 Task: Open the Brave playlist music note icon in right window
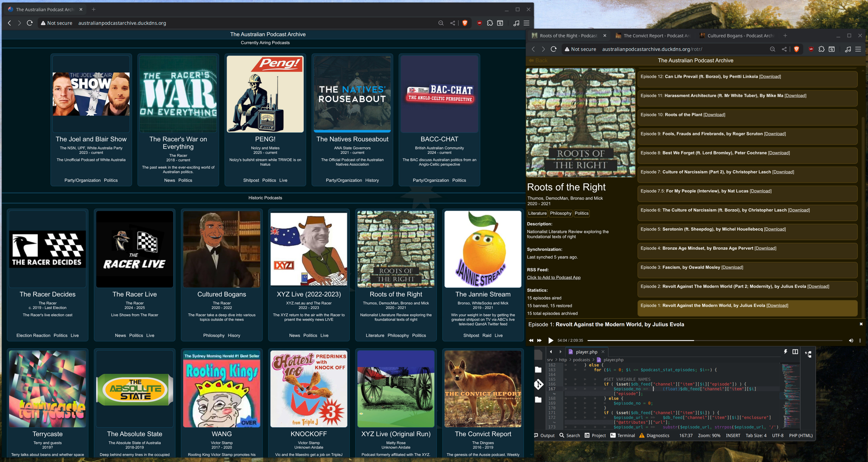coord(848,49)
